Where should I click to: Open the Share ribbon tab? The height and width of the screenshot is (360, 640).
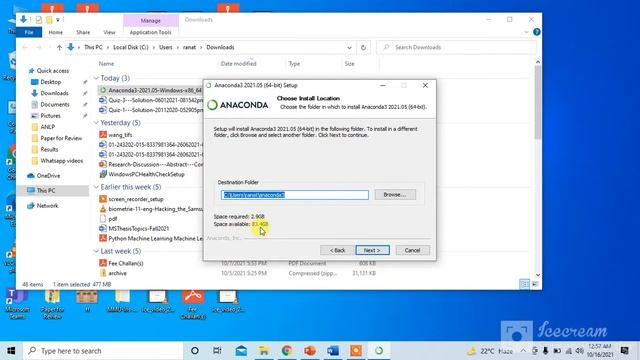(83, 32)
